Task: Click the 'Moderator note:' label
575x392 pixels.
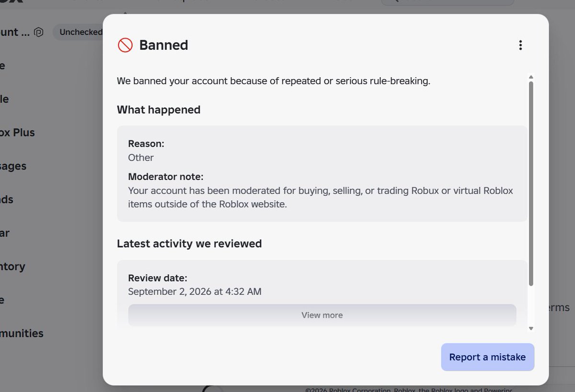Action: pos(166,176)
